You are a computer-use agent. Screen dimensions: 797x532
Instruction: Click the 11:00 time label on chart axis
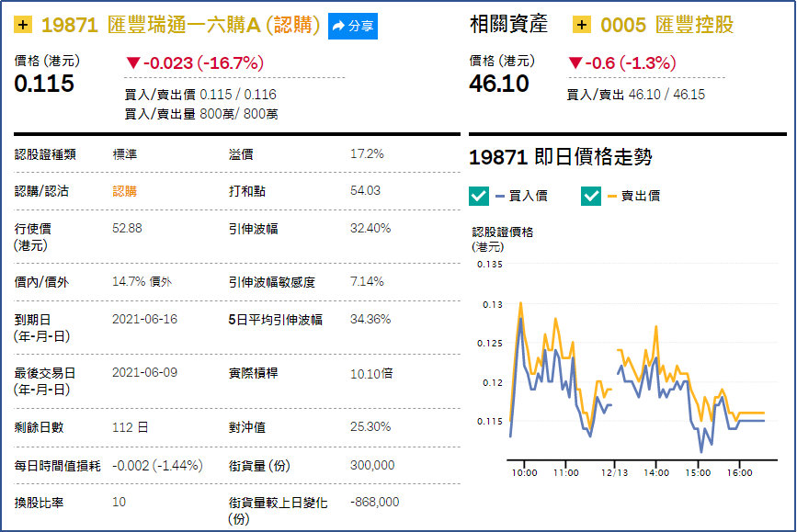tap(565, 473)
